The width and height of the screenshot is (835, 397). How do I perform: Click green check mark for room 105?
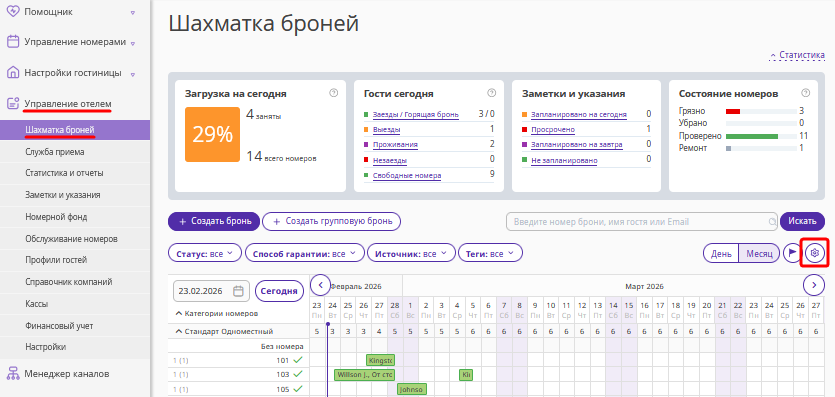coord(298,389)
